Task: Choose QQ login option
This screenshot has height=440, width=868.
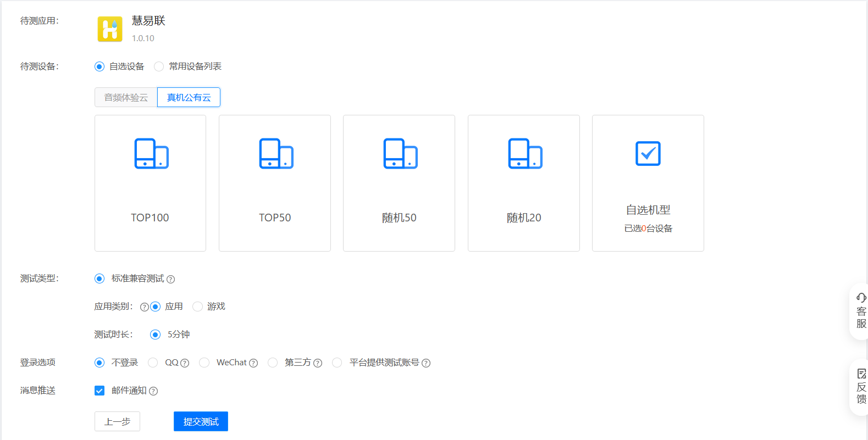Action: tap(153, 363)
